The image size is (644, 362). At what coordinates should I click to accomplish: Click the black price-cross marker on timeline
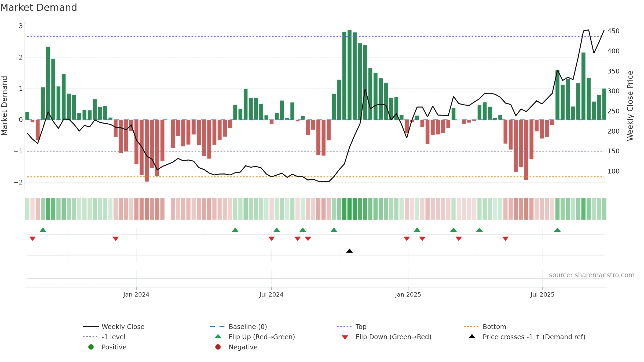[349, 251]
